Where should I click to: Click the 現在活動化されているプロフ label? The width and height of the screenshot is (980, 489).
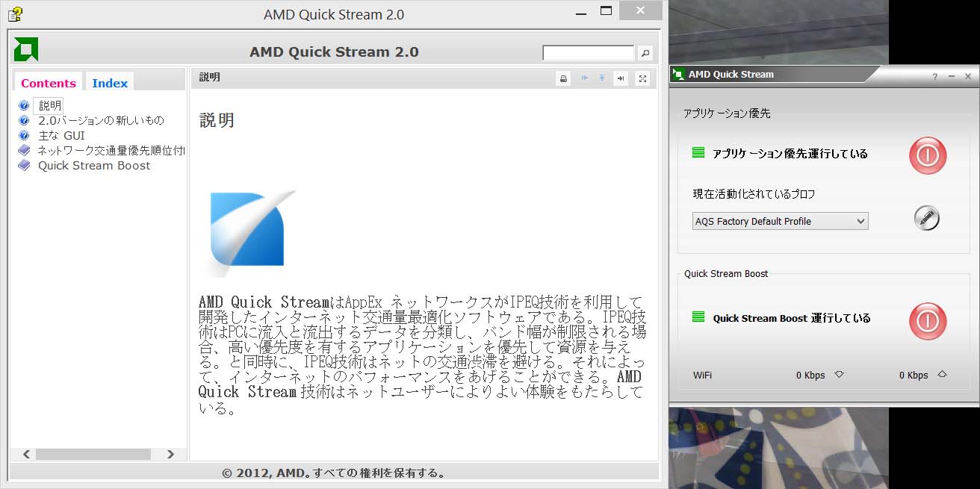pos(754,193)
